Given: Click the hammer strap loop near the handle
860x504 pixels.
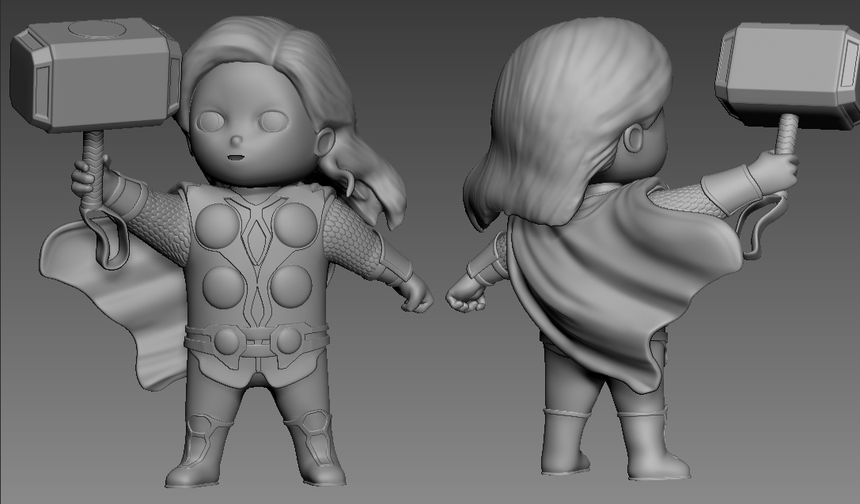Looking at the screenshot, I should (x=101, y=227).
